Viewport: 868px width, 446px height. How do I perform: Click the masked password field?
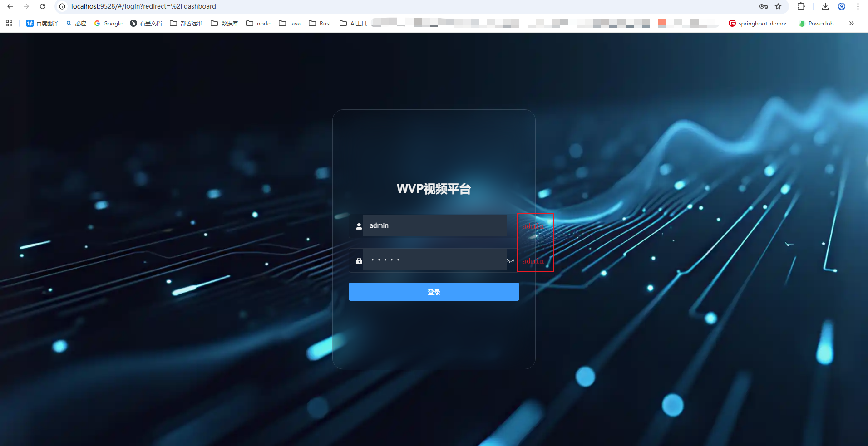(434, 260)
